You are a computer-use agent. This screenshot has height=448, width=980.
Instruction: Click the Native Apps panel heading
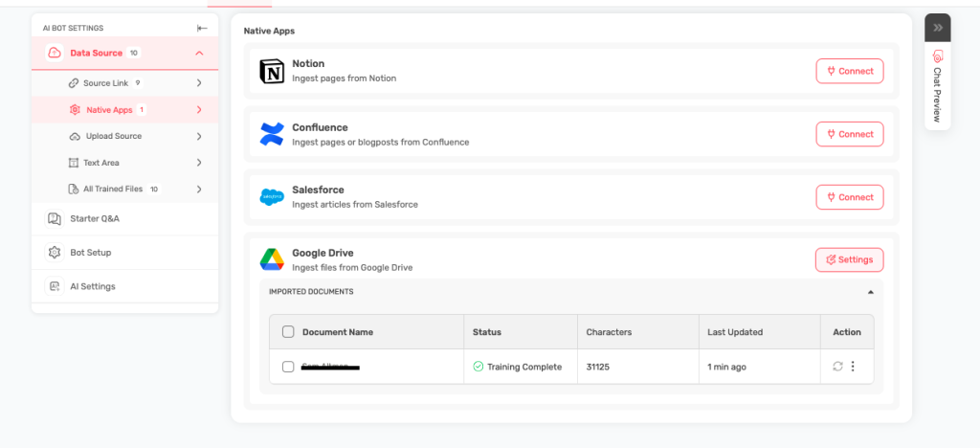point(269,31)
